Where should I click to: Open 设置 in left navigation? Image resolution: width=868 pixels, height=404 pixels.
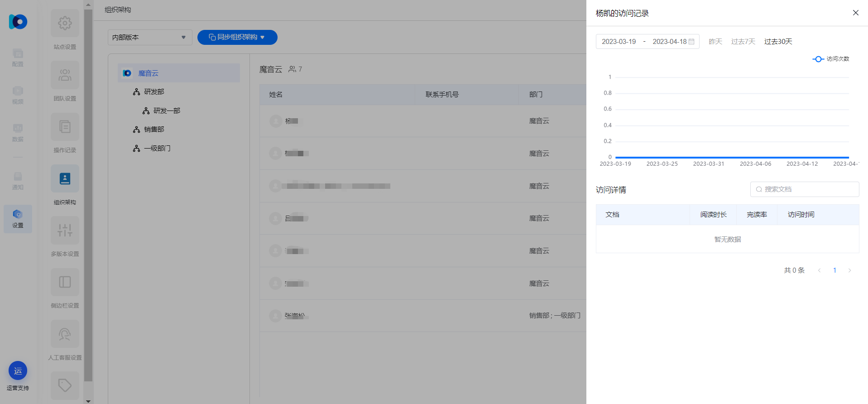coord(18,219)
